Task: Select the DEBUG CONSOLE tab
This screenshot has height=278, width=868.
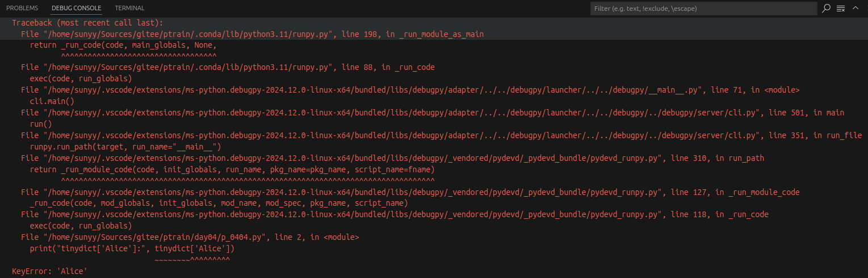Action: click(76, 8)
